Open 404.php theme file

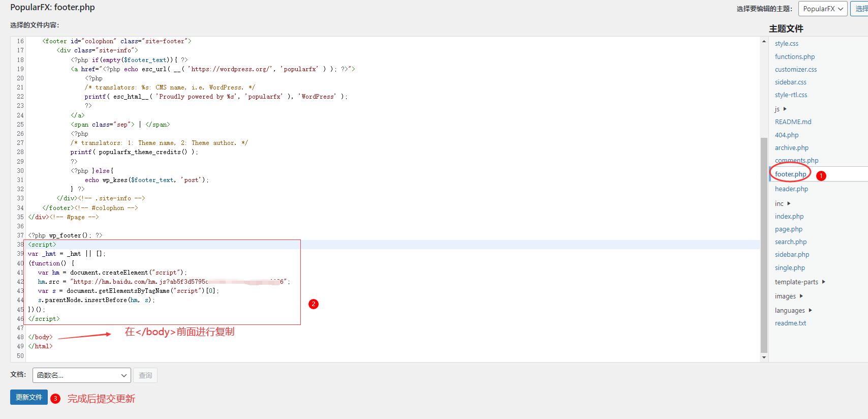[x=787, y=135]
